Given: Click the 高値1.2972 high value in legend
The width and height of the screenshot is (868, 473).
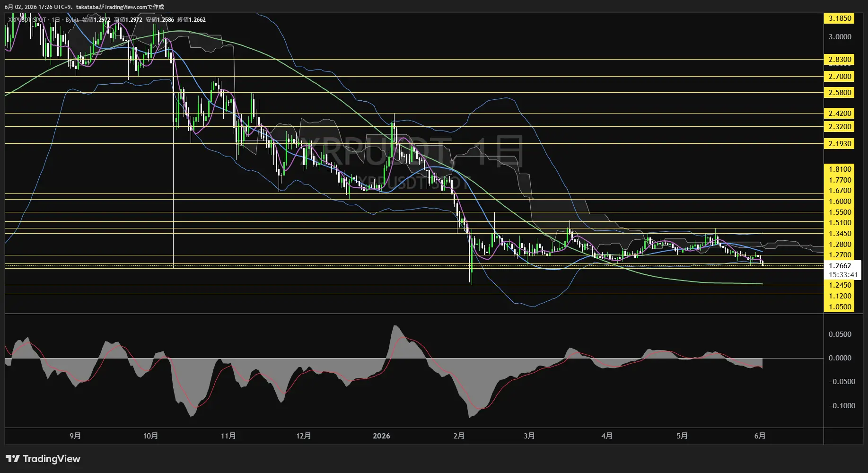Looking at the screenshot, I should coord(128,20).
